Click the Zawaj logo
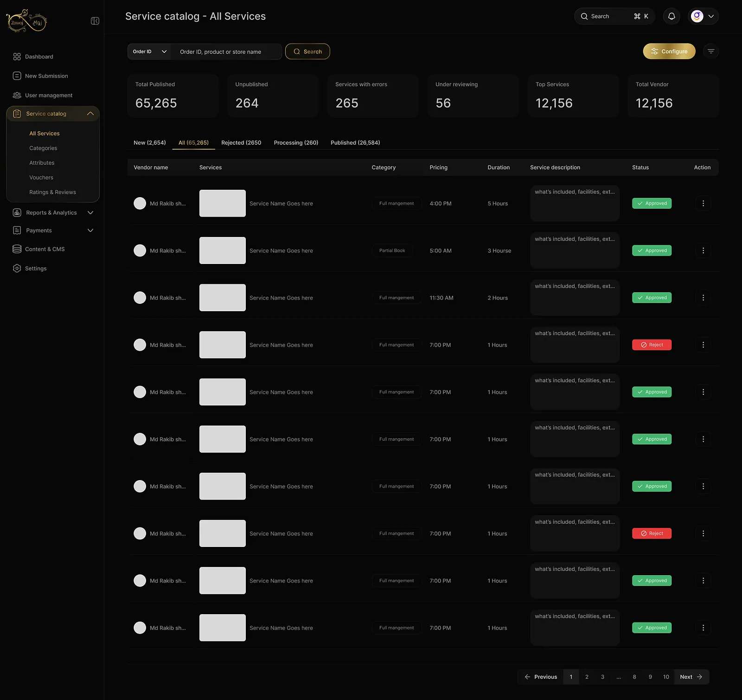The height and width of the screenshot is (700, 742). (x=26, y=21)
